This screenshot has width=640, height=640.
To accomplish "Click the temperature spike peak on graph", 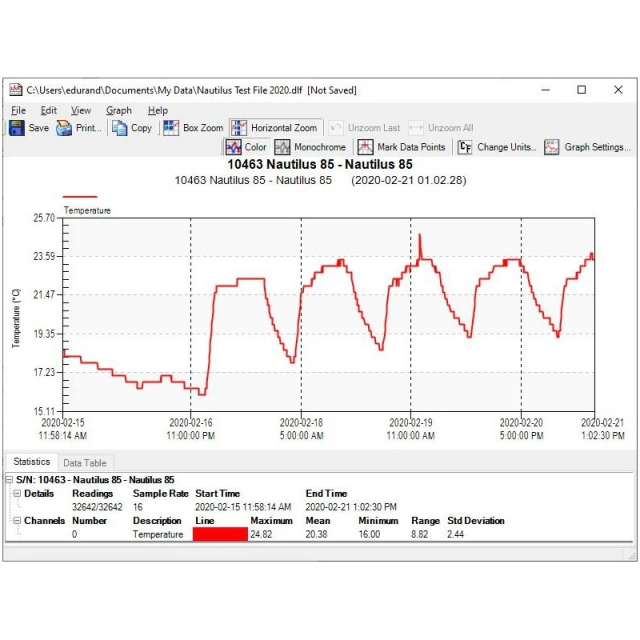I will [421, 236].
